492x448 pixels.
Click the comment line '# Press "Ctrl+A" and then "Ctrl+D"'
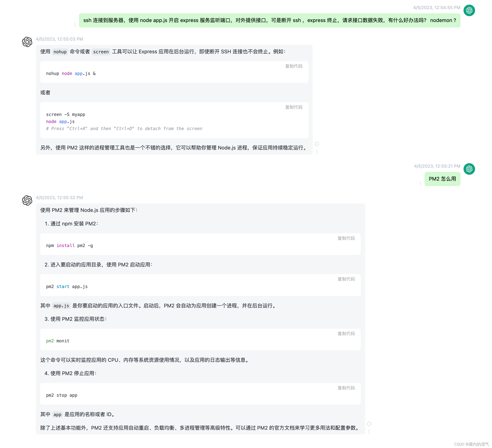point(124,129)
